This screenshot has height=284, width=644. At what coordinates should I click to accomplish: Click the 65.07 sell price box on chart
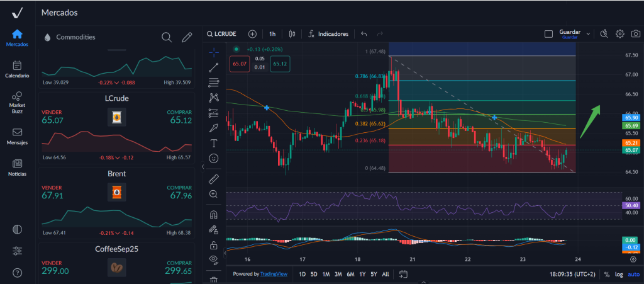[239, 64]
